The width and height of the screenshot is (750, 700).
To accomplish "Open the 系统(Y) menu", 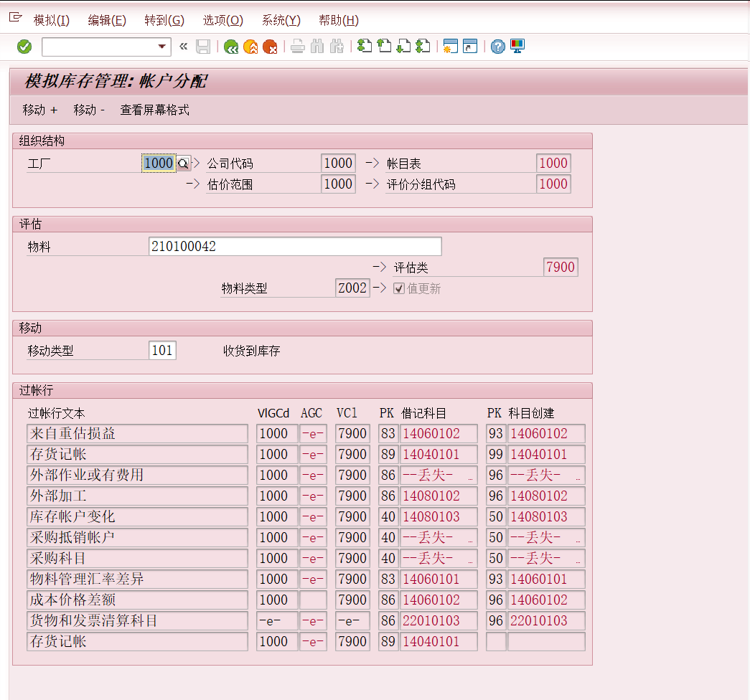I will (x=281, y=20).
